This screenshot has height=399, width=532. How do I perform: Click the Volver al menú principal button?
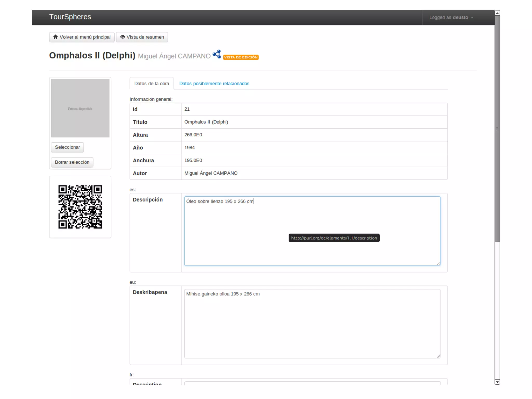point(82,37)
